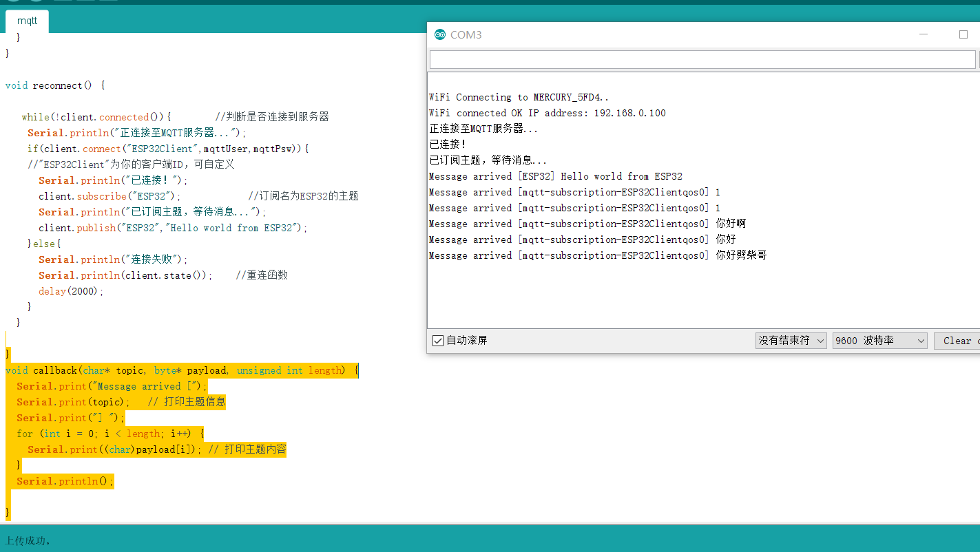Click the Serial.println(client.state()); code
This screenshot has width=980, height=552.
[125, 275]
